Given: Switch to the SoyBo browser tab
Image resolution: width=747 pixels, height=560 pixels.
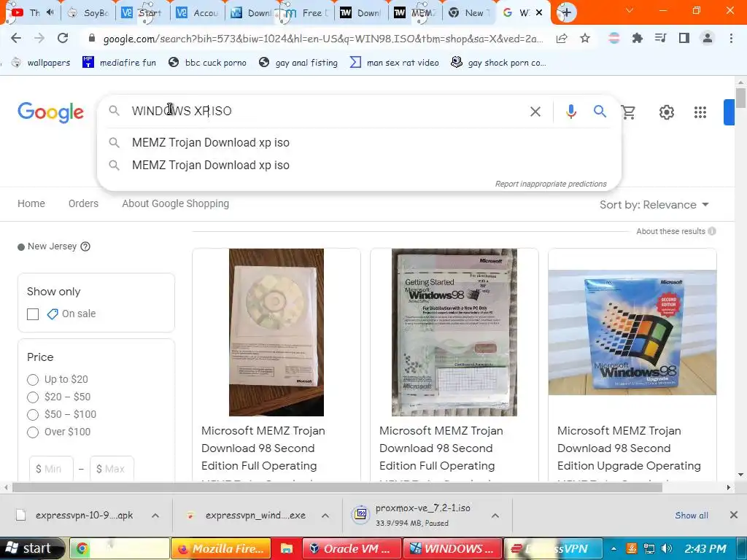Looking at the screenshot, I should tap(88, 13).
